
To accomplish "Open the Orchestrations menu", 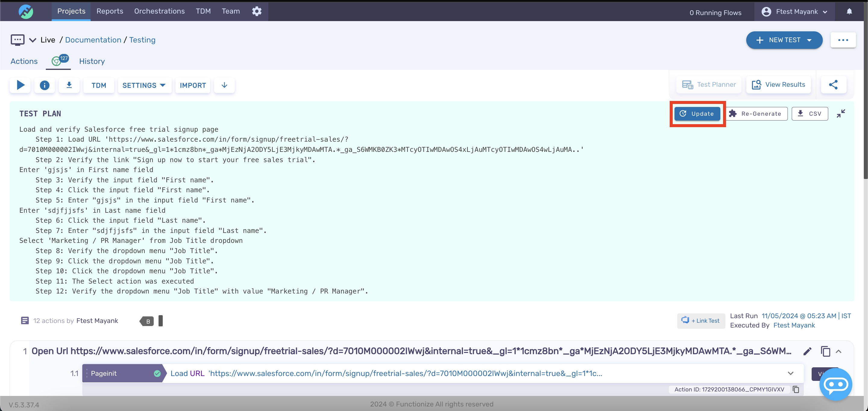I will click(159, 11).
